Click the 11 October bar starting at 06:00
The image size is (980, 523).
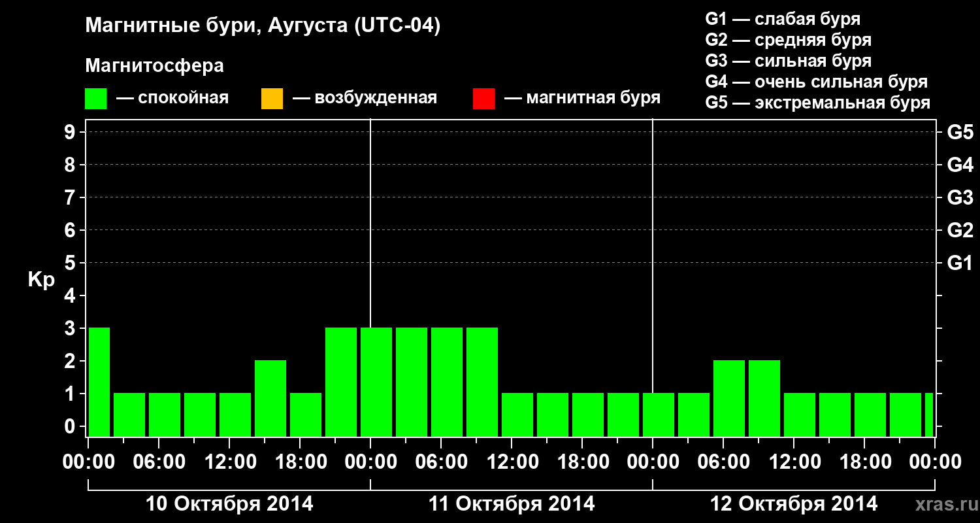coord(447,382)
